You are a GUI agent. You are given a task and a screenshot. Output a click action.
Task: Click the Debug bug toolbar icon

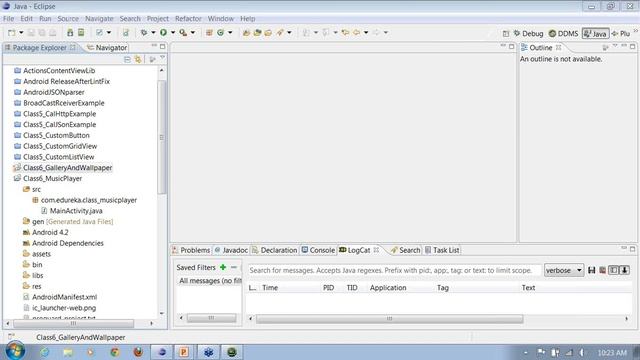point(144,33)
